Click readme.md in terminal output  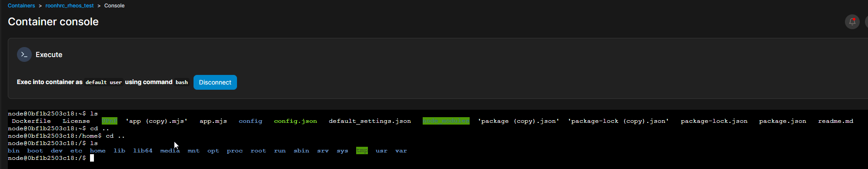[x=835, y=121]
